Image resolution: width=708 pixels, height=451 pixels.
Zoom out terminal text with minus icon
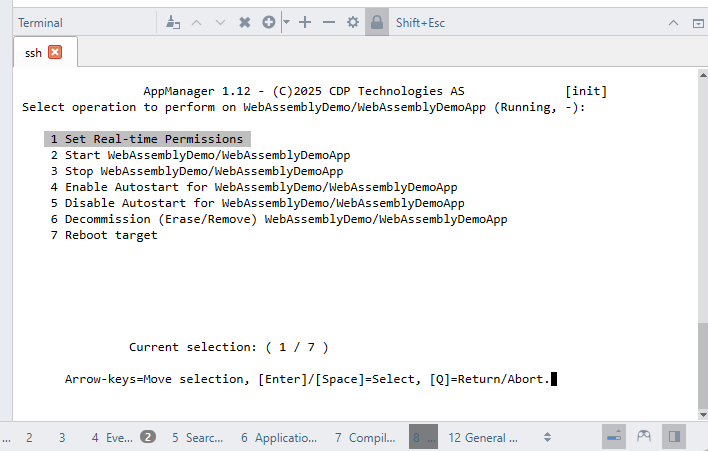point(329,22)
